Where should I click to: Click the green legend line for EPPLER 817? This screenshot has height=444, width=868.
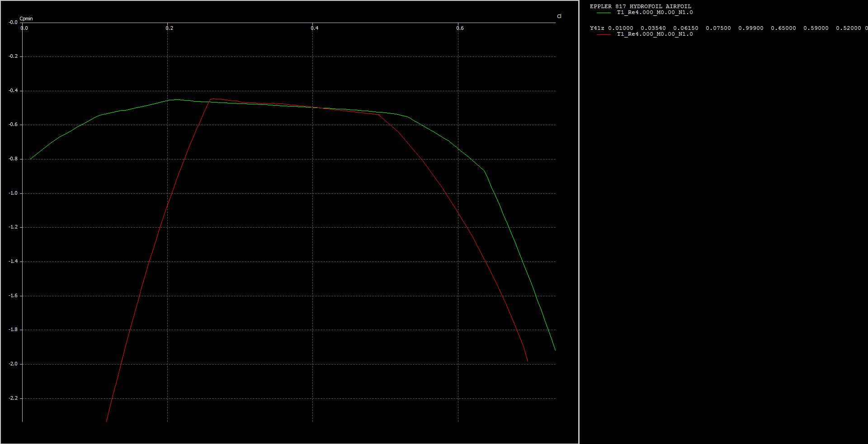coord(604,13)
